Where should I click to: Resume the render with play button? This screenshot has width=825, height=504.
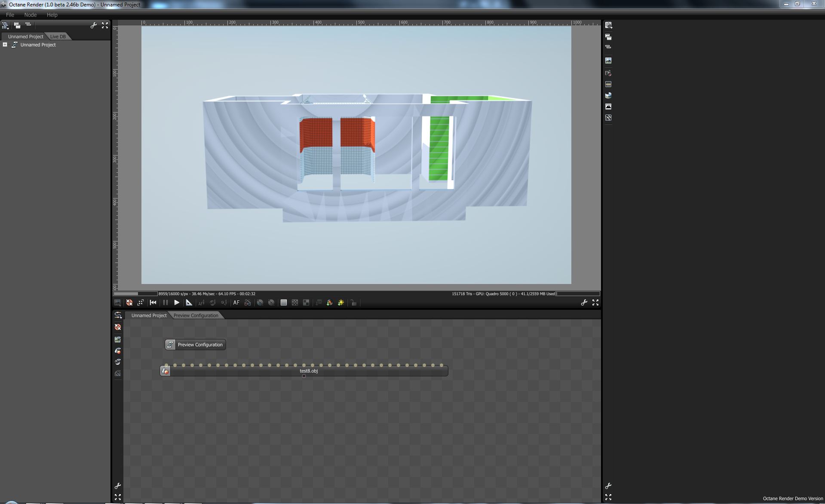pos(177,303)
